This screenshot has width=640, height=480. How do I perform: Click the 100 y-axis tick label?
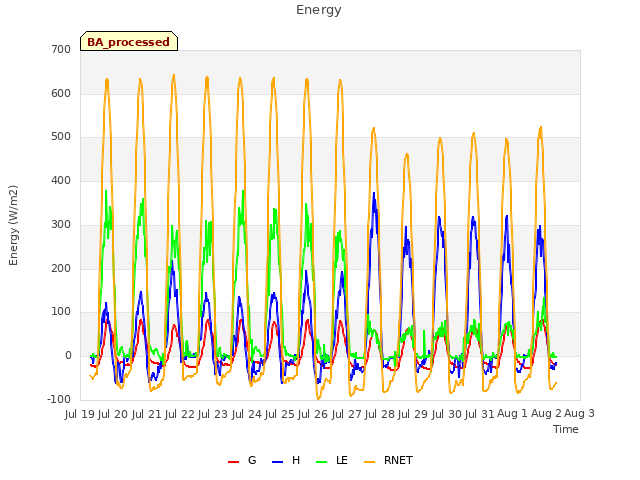tap(61, 312)
